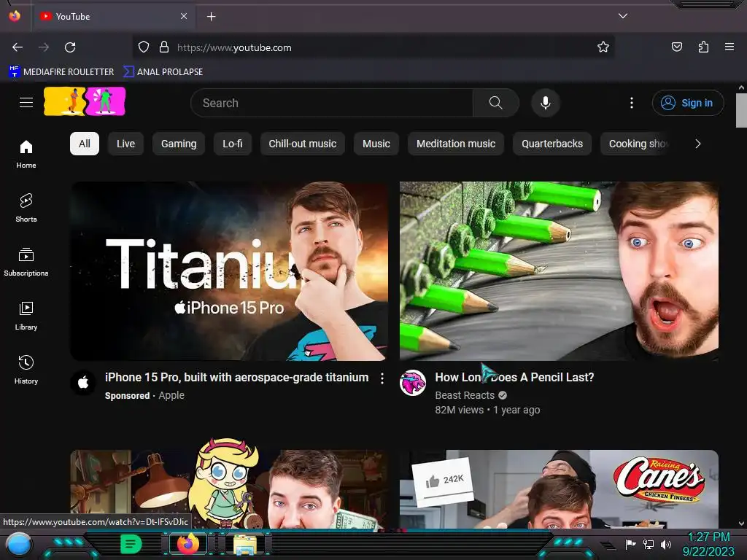
Task: Open the pencil video thumbnail
Action: [559, 271]
